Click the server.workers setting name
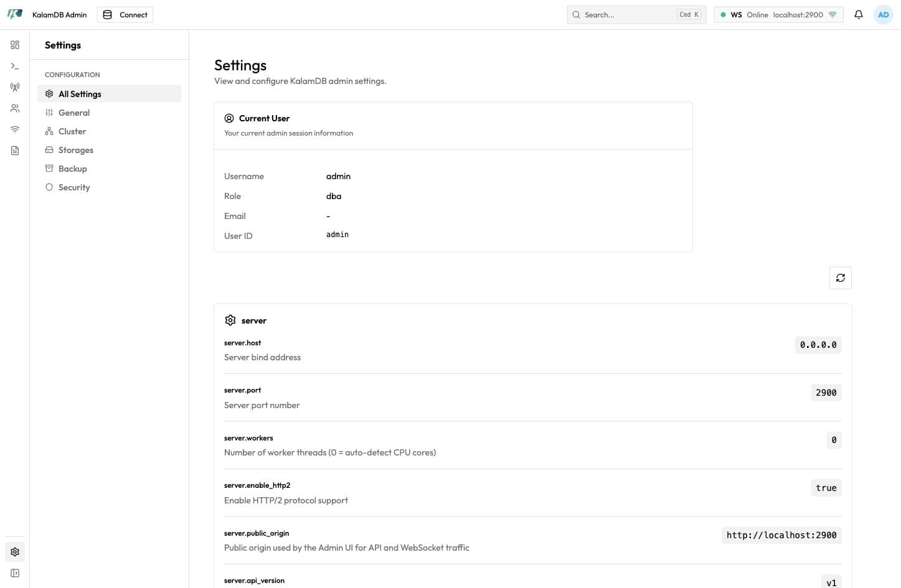The width and height of the screenshot is (901, 588). point(248,438)
